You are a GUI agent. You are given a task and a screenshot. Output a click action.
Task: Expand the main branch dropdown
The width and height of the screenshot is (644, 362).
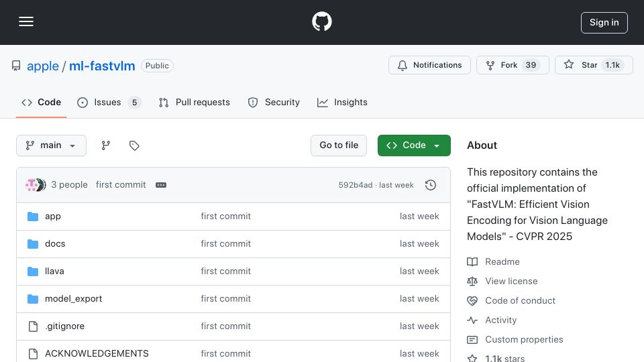point(52,145)
